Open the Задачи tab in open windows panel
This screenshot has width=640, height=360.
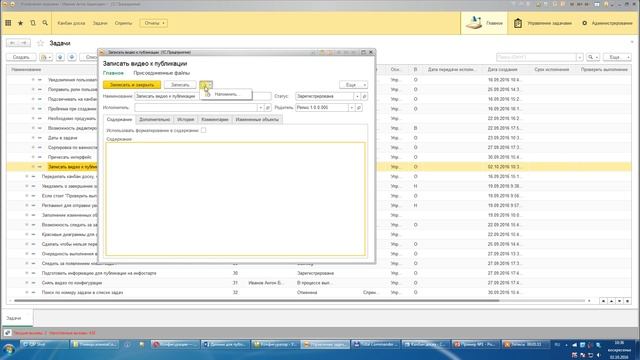(x=17, y=318)
